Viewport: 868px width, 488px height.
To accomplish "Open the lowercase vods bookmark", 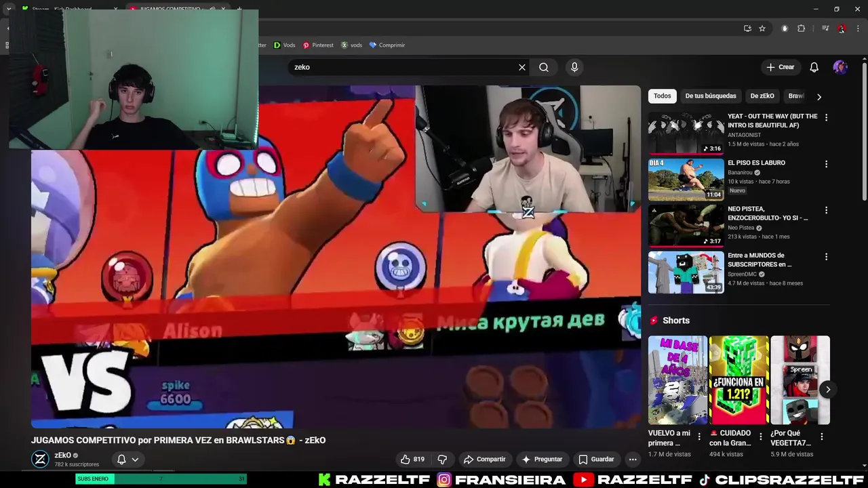I will (x=351, y=45).
